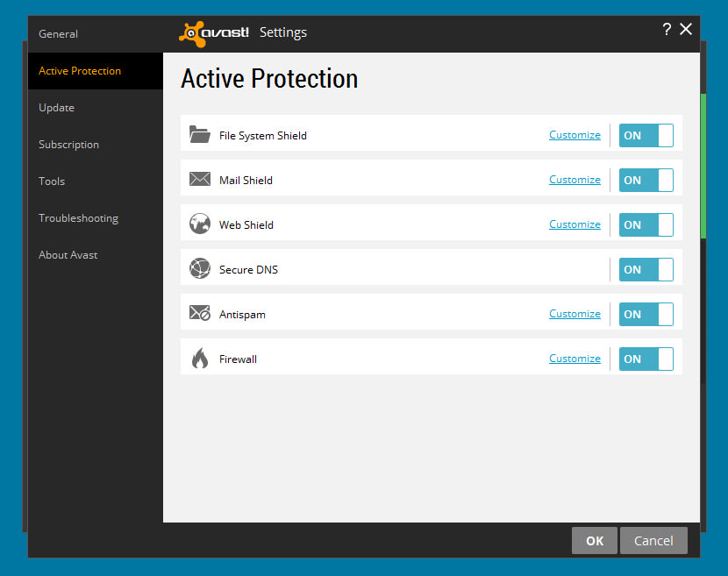
Task: Click the Mail Shield envelope icon
Action: (200, 180)
